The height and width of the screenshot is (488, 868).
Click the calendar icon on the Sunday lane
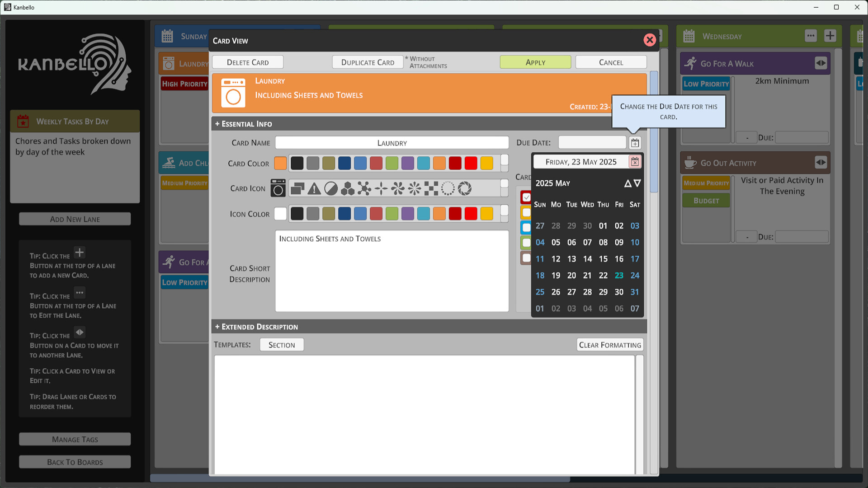click(167, 36)
